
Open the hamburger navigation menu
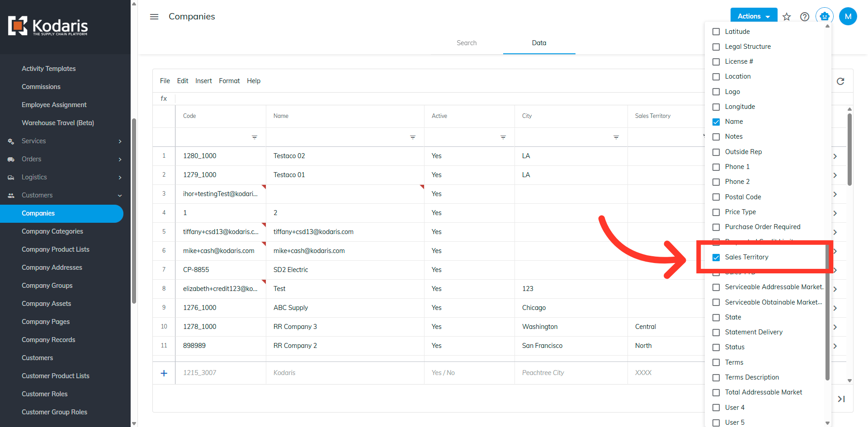pos(154,17)
